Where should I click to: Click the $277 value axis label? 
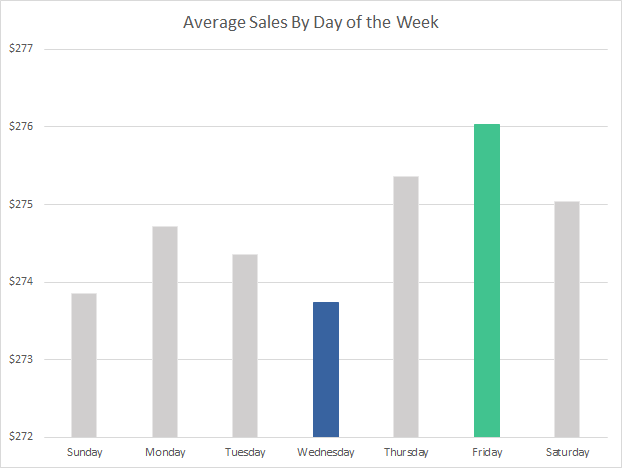click(21, 49)
